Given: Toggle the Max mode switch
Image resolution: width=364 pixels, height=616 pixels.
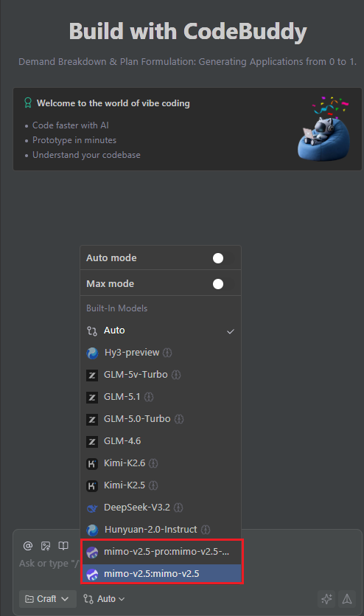Looking at the screenshot, I should (223, 283).
